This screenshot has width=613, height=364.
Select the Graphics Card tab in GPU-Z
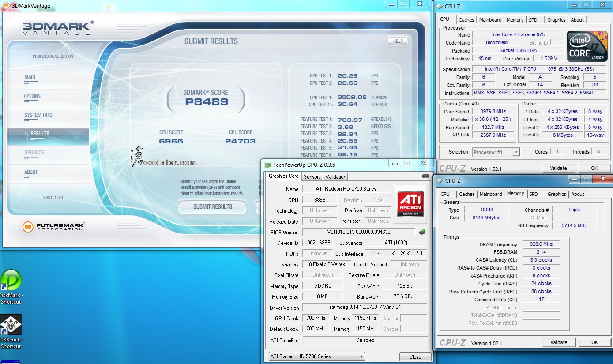283,176
